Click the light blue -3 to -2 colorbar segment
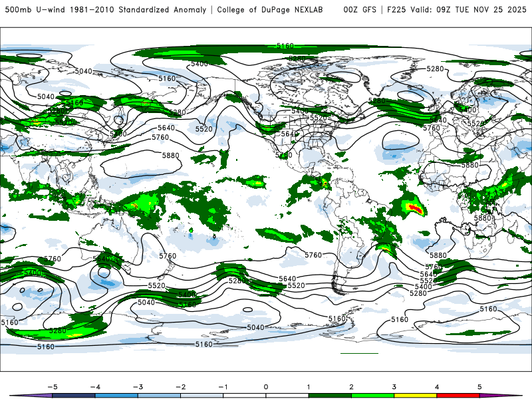532x399 pixels. point(159,396)
